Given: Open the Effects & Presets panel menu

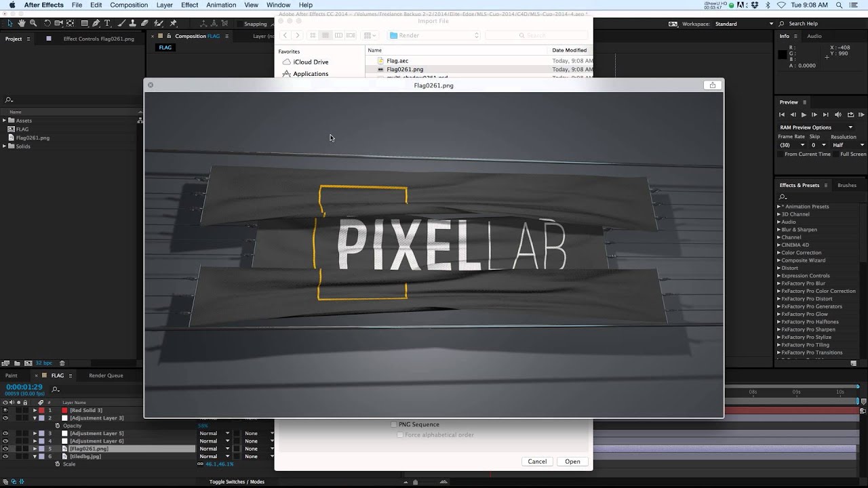Looking at the screenshot, I should [x=826, y=185].
